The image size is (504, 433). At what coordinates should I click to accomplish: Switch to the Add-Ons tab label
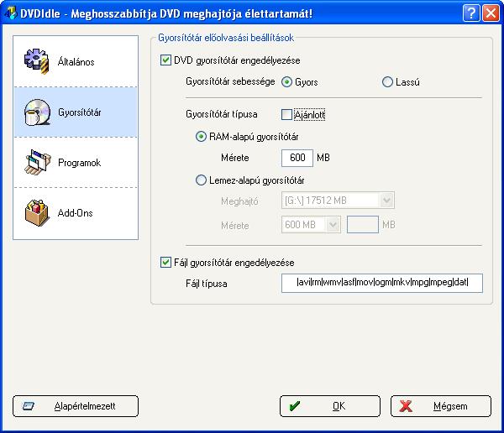coord(76,213)
